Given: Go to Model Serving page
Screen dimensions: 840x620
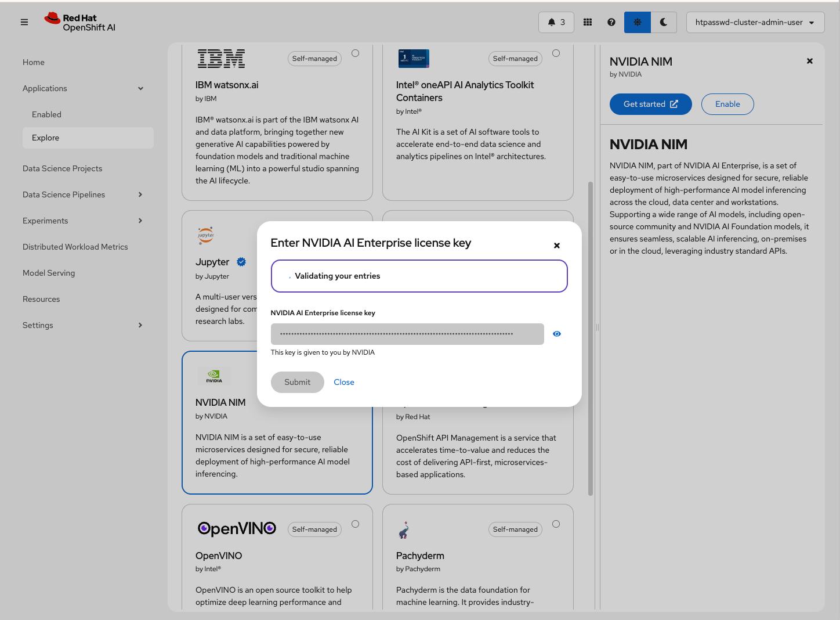Looking at the screenshot, I should tap(49, 273).
